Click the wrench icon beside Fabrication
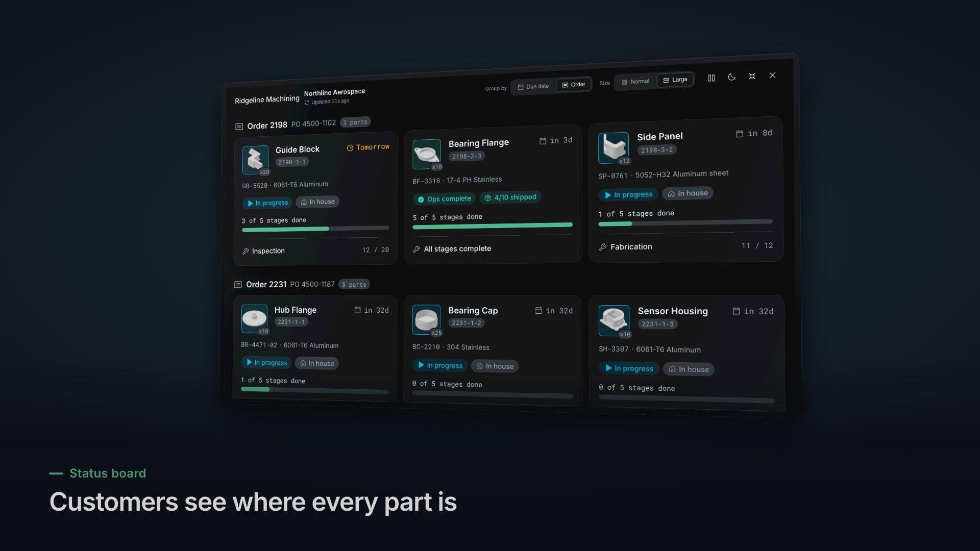The image size is (980, 551). [x=603, y=247]
